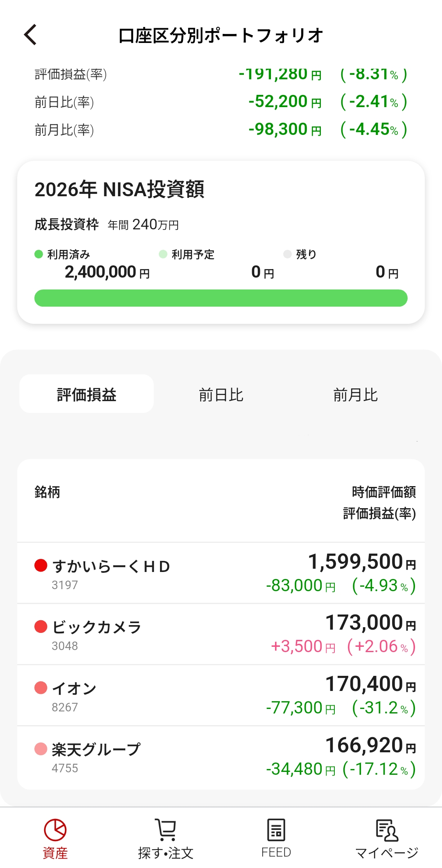
Task: Tap red dot beside すかいらーくHD
Action: pos(41,565)
